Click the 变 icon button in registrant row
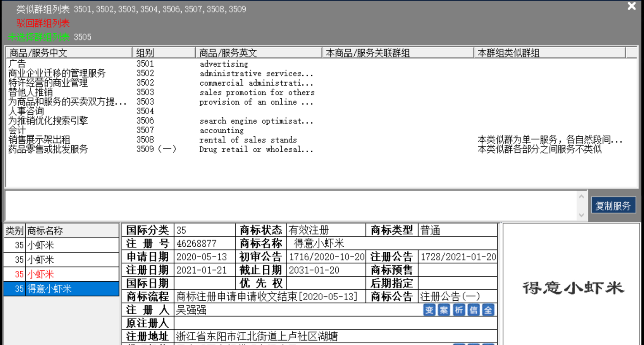This screenshot has height=345, width=644. click(429, 310)
